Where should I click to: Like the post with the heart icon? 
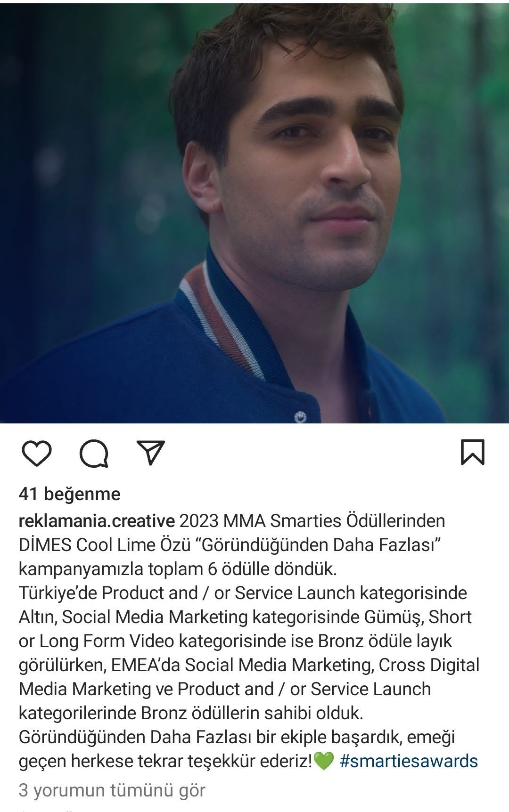pyautogui.click(x=37, y=453)
